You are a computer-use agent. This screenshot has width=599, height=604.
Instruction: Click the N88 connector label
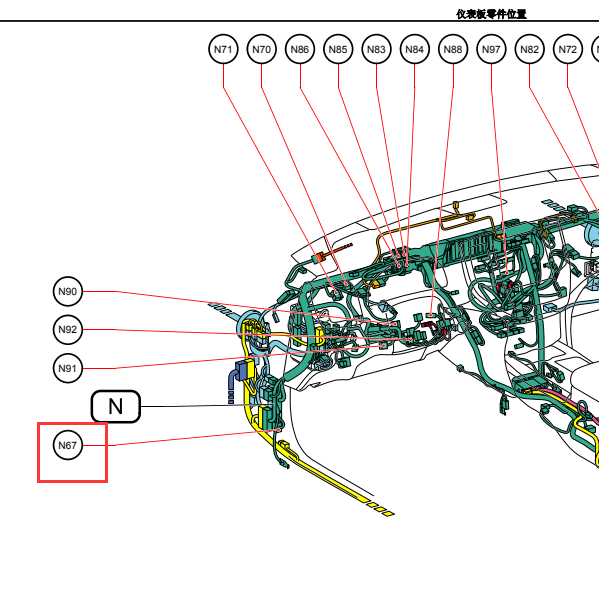coord(453,49)
